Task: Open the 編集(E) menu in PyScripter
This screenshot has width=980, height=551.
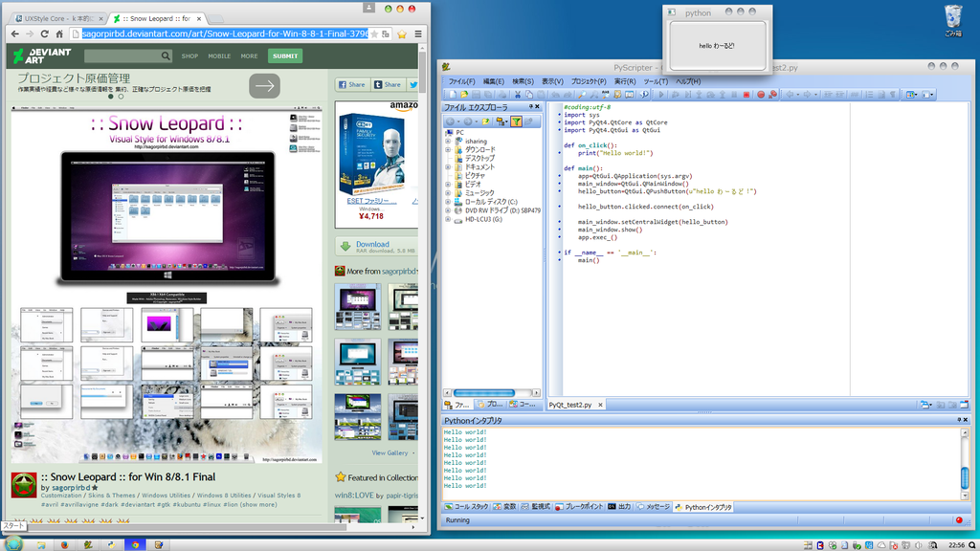Action: click(x=493, y=81)
